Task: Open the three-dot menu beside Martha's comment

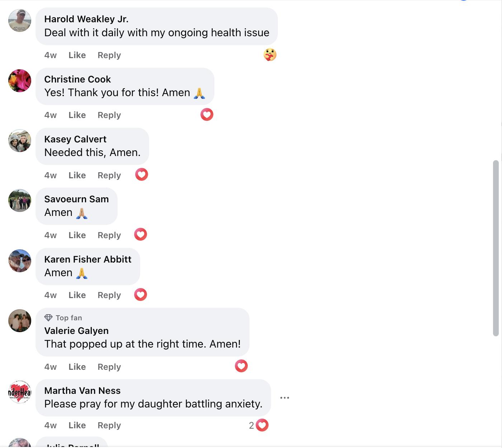Action: (x=285, y=398)
